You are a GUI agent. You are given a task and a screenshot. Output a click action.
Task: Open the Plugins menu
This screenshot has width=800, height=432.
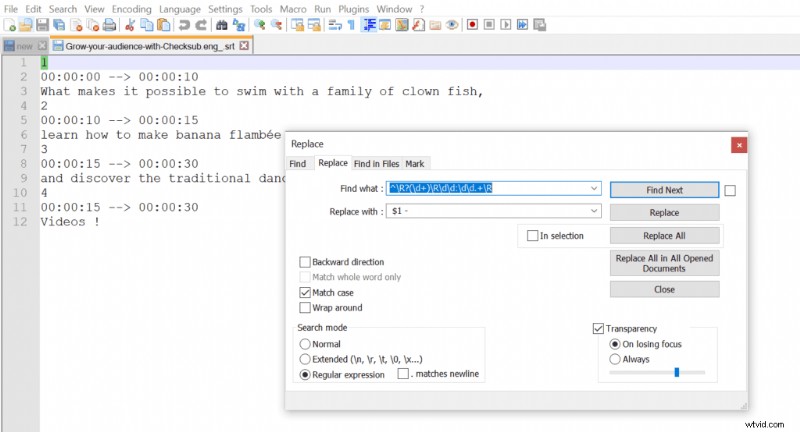click(354, 9)
